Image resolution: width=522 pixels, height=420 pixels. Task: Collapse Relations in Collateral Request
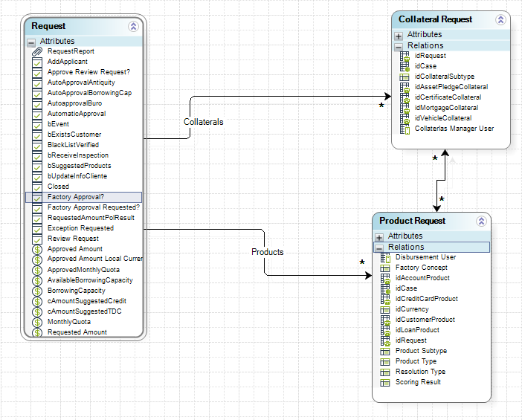pos(399,47)
